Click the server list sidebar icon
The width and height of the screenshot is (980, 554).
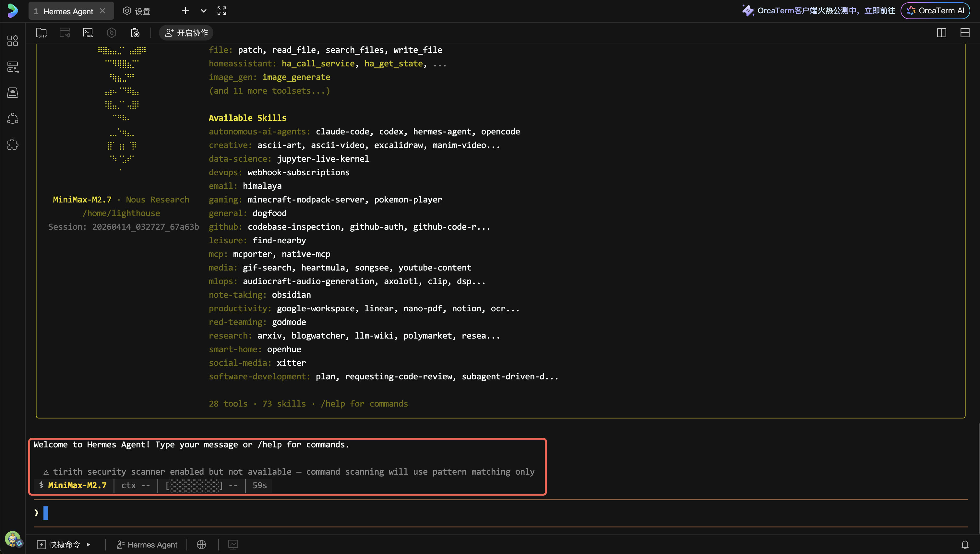click(13, 67)
